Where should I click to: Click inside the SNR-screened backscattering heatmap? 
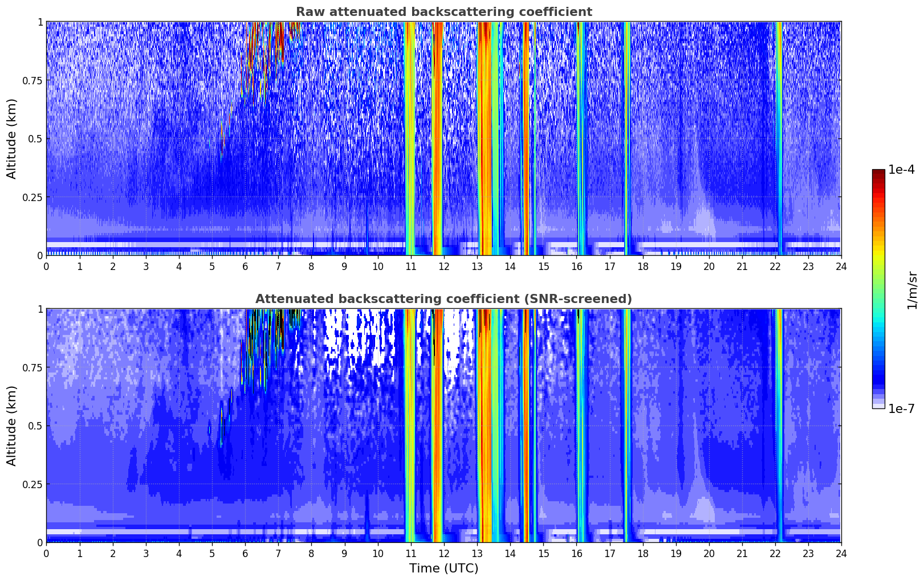coord(443,425)
